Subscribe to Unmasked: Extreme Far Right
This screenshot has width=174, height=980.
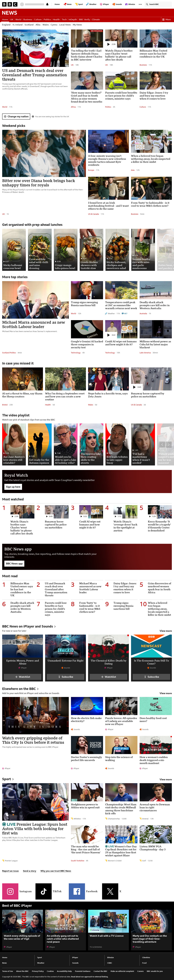tap(66, 677)
